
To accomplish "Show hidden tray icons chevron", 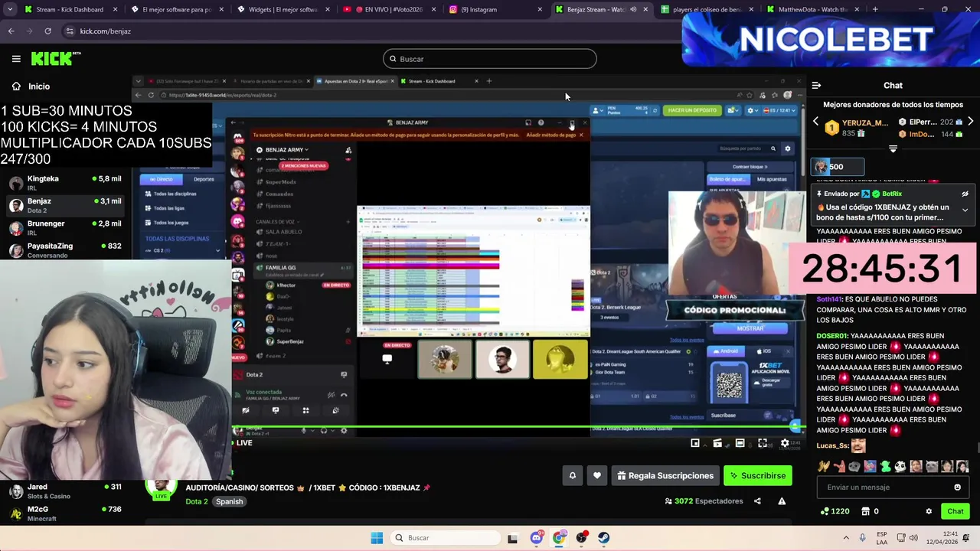I will coord(845,538).
